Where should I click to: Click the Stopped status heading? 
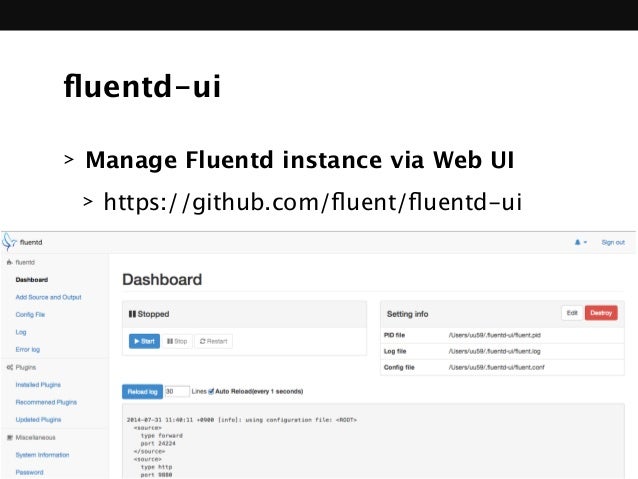click(x=149, y=314)
